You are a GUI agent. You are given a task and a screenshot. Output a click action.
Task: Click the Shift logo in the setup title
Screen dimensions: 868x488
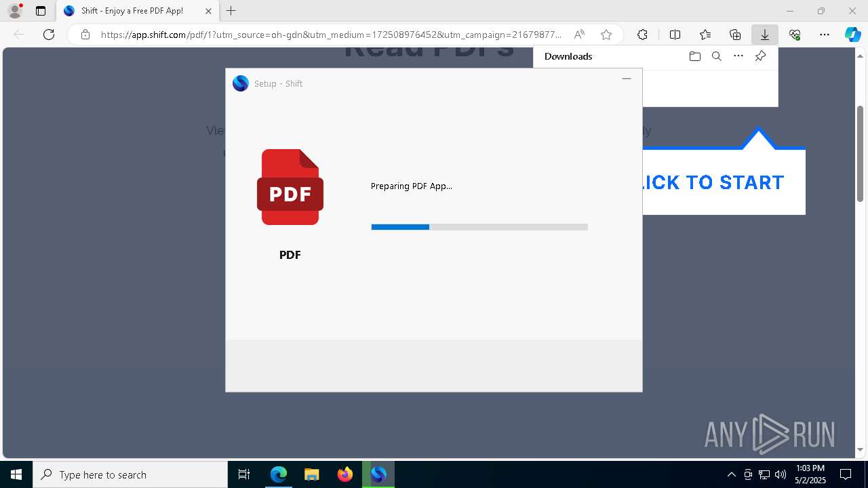(241, 83)
